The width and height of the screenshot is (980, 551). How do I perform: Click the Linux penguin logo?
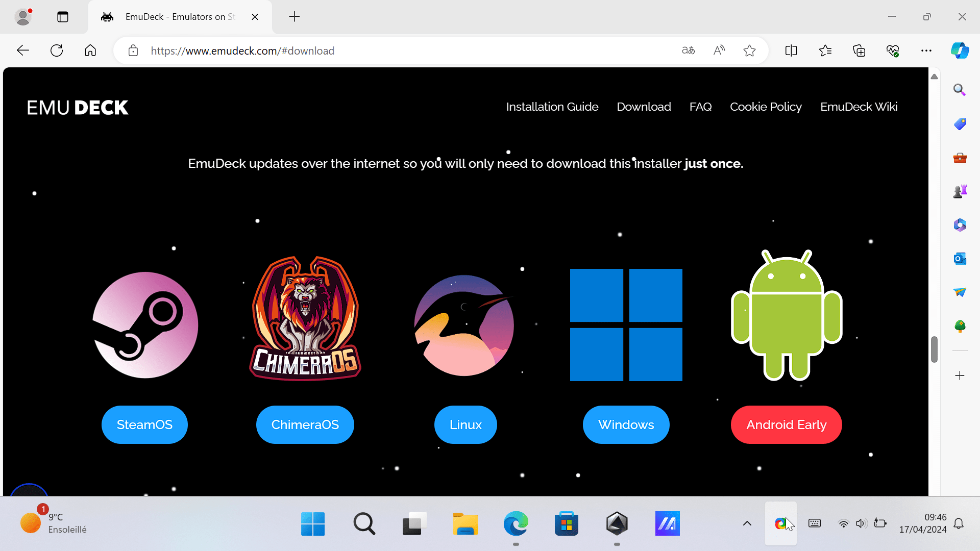[x=464, y=325]
